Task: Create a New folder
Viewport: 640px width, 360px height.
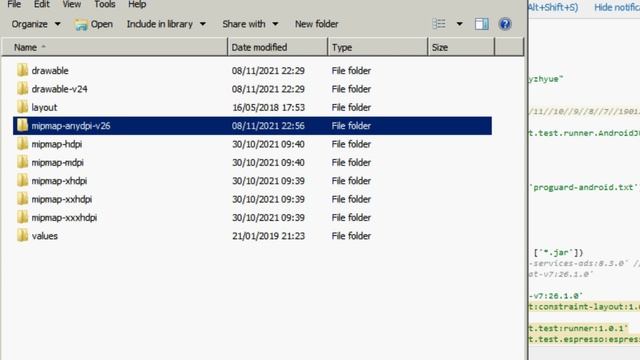Action: click(x=316, y=24)
